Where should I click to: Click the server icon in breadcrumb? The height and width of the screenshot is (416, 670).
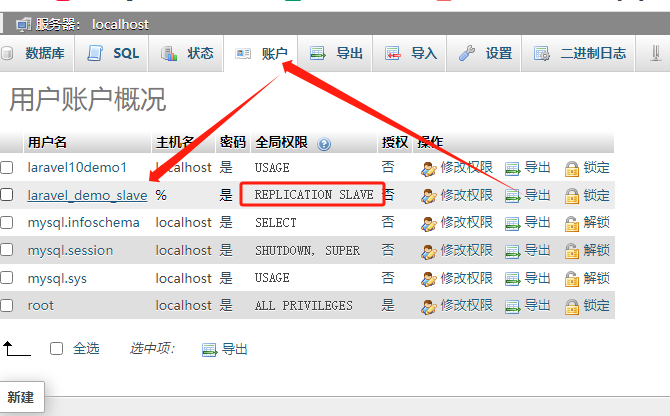[x=24, y=25]
